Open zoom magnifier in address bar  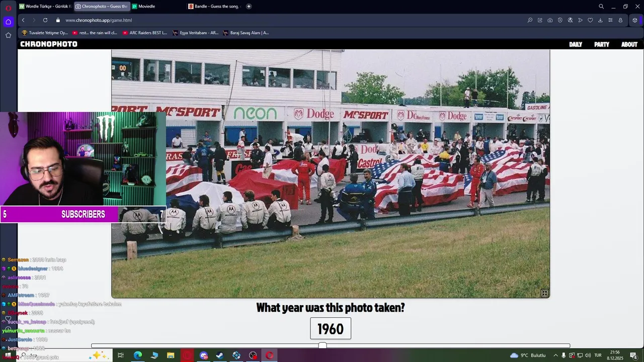click(530, 20)
